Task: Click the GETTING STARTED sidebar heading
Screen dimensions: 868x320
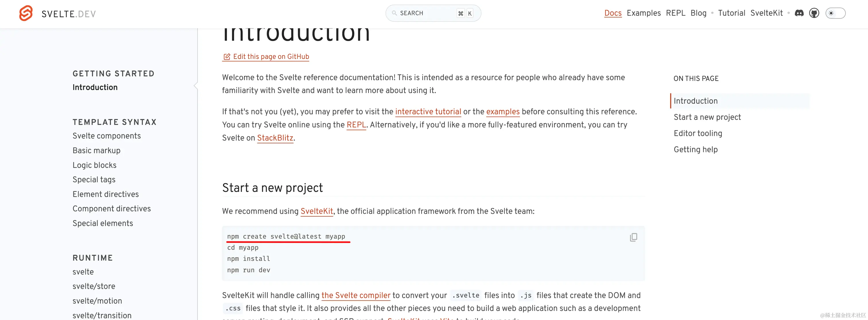Action: (x=114, y=74)
